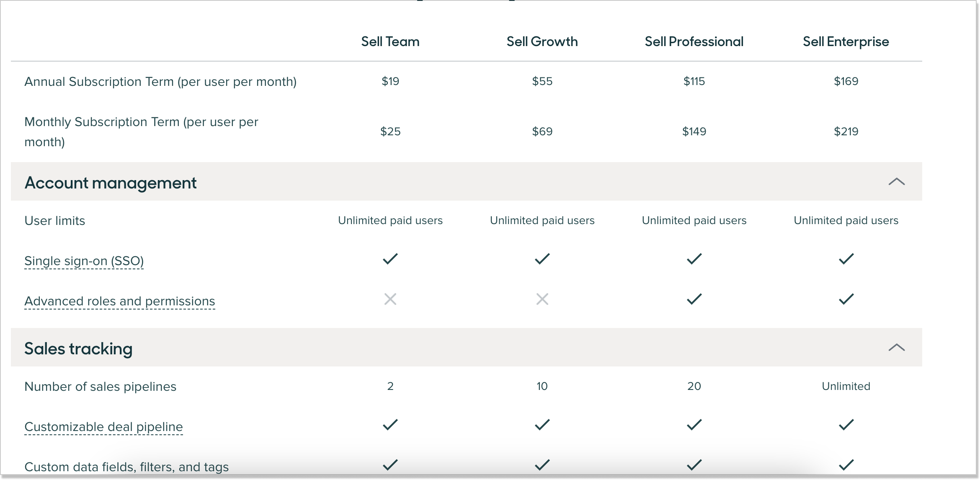Select the Sell Team column header

click(390, 41)
